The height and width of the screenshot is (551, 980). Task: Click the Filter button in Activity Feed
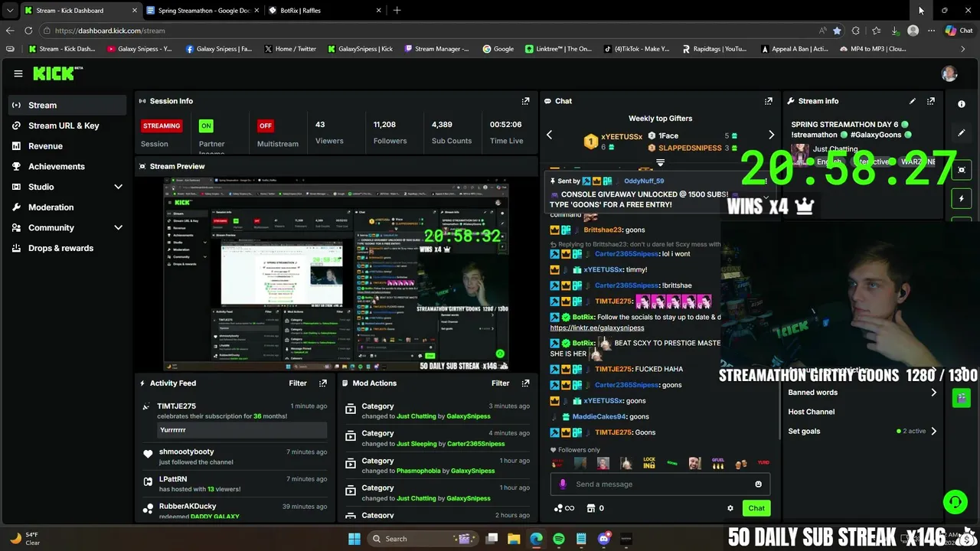[x=298, y=383]
